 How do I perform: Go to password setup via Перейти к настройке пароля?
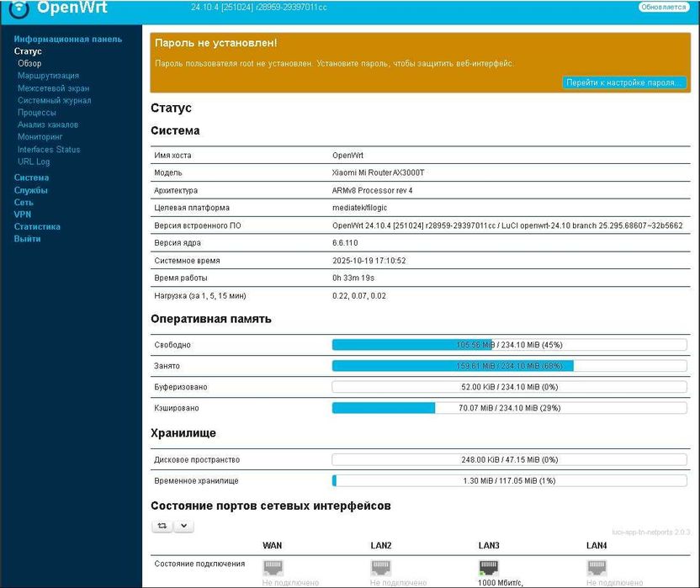pyautogui.click(x=624, y=82)
